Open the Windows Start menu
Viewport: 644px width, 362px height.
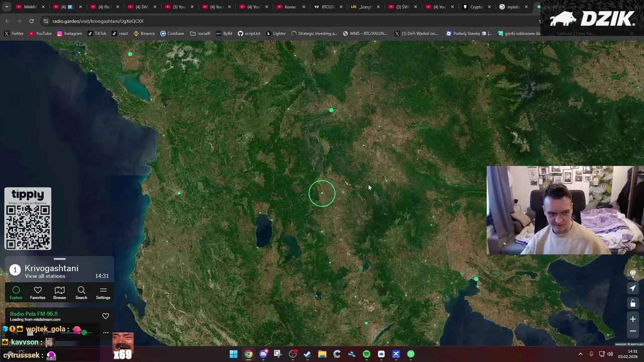pos(233,354)
